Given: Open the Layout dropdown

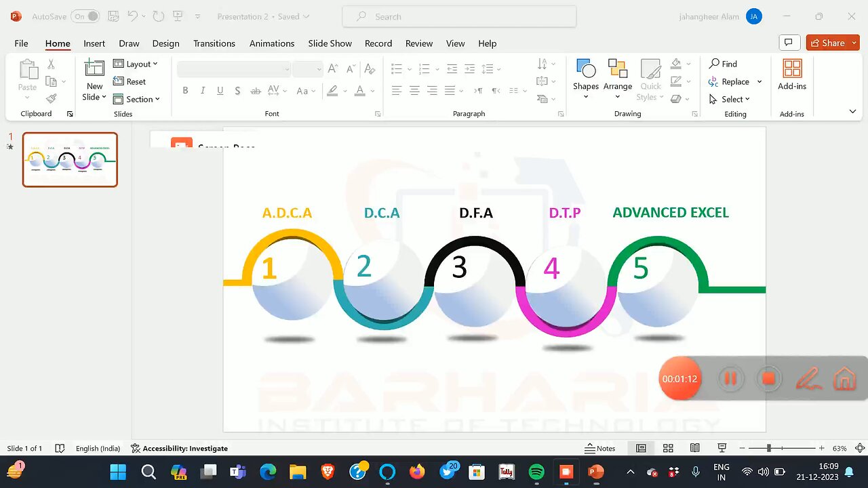Looking at the screenshot, I should (x=135, y=64).
